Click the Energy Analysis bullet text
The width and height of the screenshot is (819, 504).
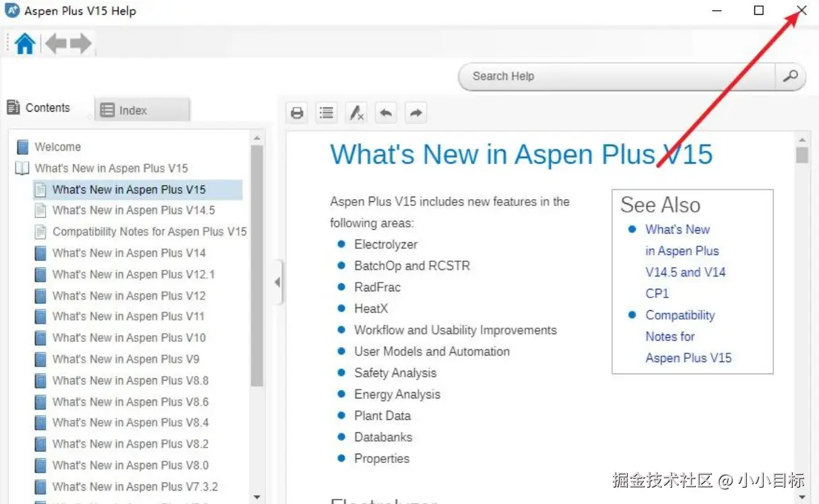pos(397,394)
